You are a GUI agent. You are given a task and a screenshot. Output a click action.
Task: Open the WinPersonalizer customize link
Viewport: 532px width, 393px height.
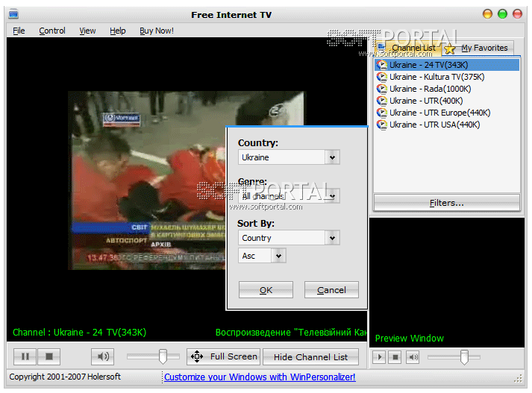[x=260, y=377]
